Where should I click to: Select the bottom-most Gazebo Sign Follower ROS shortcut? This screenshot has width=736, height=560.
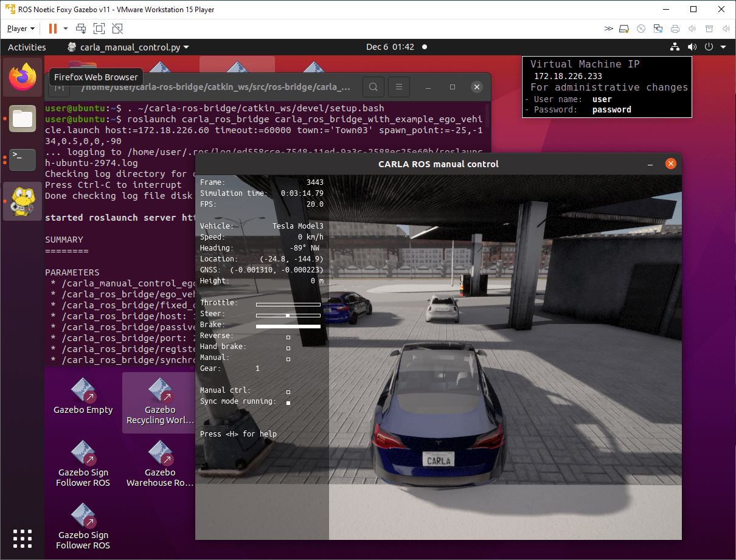click(83, 527)
